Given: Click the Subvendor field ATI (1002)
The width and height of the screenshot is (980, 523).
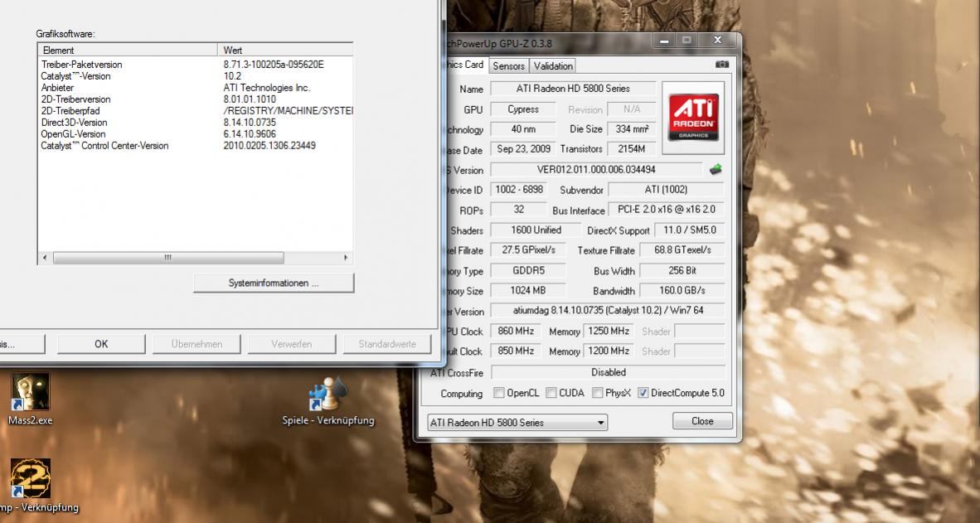Looking at the screenshot, I should pos(666,189).
